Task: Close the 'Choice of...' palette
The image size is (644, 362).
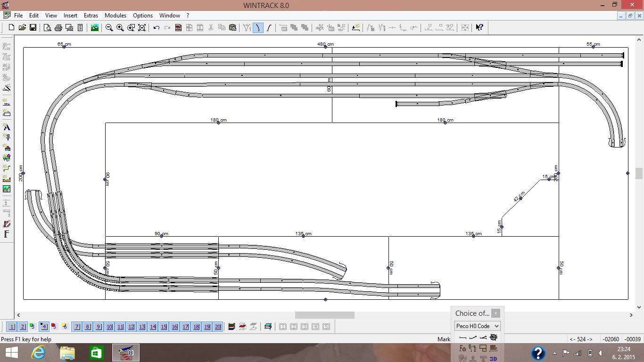Action: [495, 313]
